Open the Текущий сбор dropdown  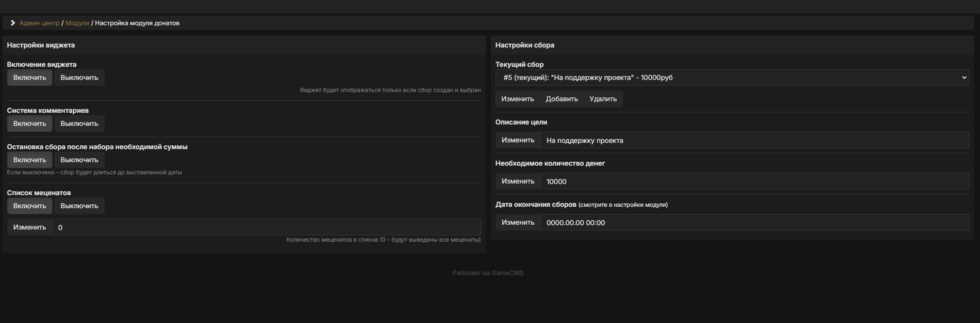[732, 77]
